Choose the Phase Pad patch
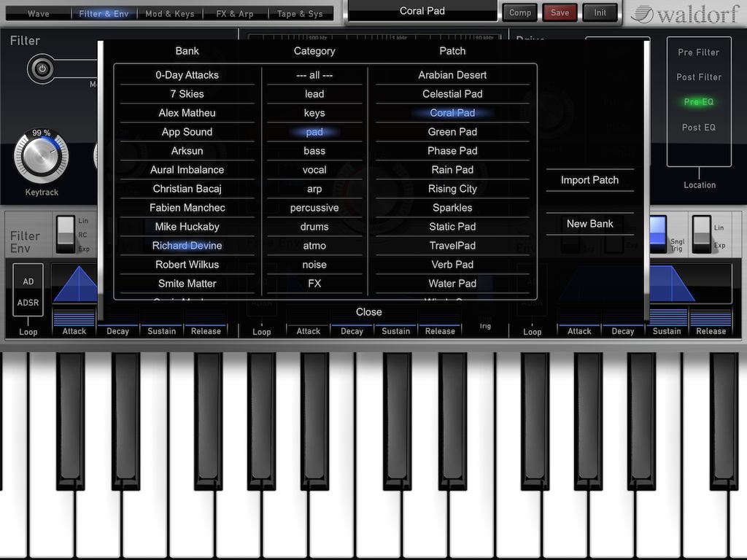Viewport: 747px width, 560px height. pos(452,151)
